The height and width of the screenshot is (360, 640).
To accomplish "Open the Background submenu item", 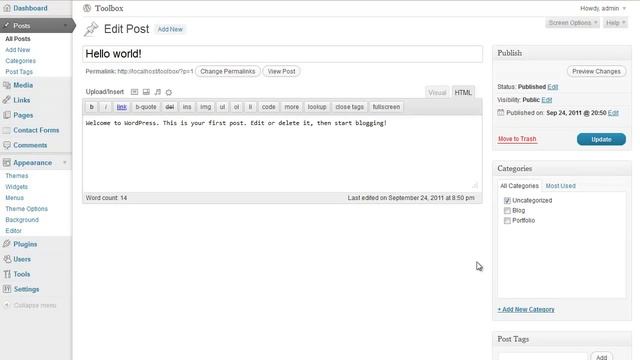I will [22, 220].
